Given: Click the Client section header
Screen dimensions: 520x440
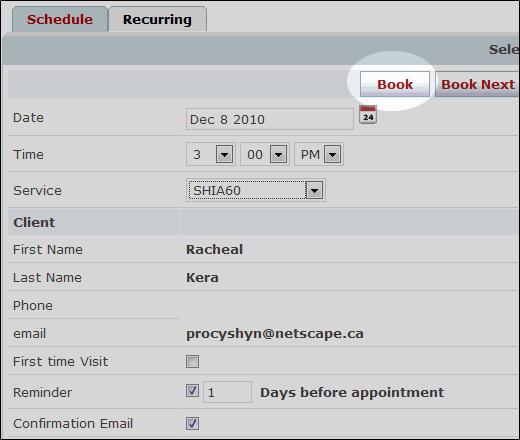Looking at the screenshot, I should pos(34,222).
